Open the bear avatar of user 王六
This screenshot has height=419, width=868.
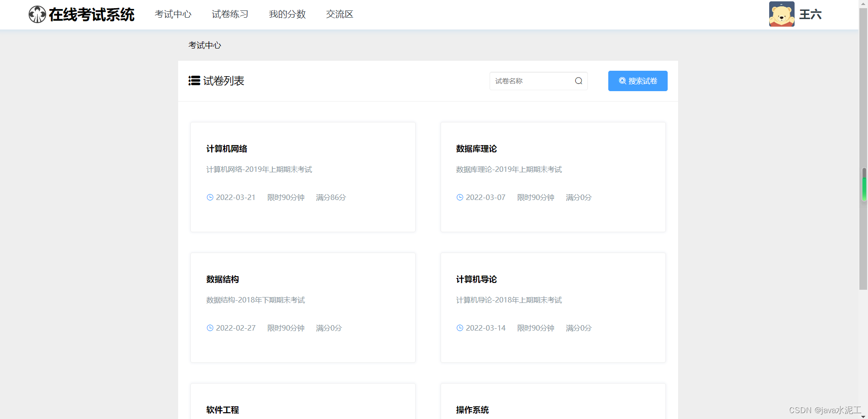pyautogui.click(x=781, y=14)
